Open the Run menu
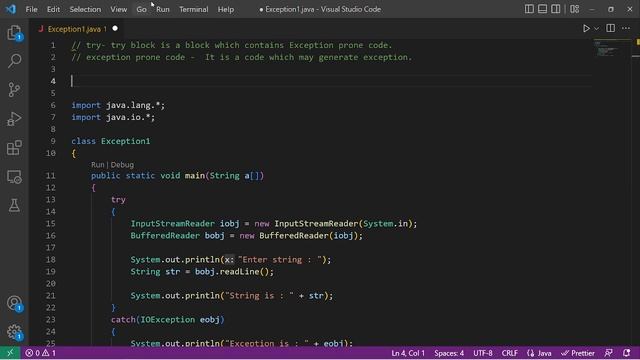 (162, 9)
